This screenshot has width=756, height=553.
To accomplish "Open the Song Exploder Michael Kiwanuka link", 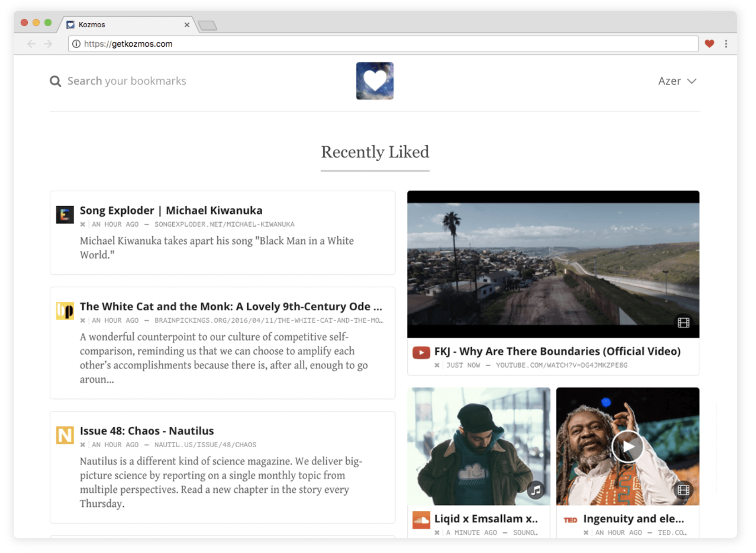I will [x=171, y=210].
